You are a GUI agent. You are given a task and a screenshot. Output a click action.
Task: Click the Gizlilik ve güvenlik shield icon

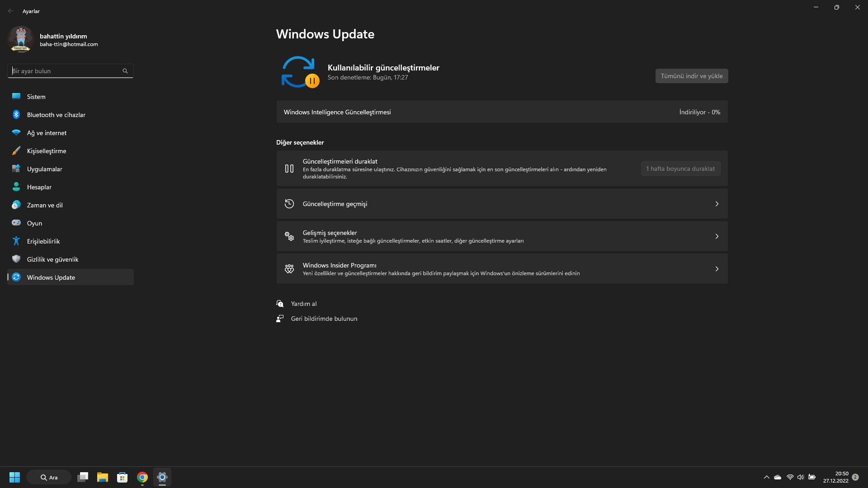click(x=16, y=259)
